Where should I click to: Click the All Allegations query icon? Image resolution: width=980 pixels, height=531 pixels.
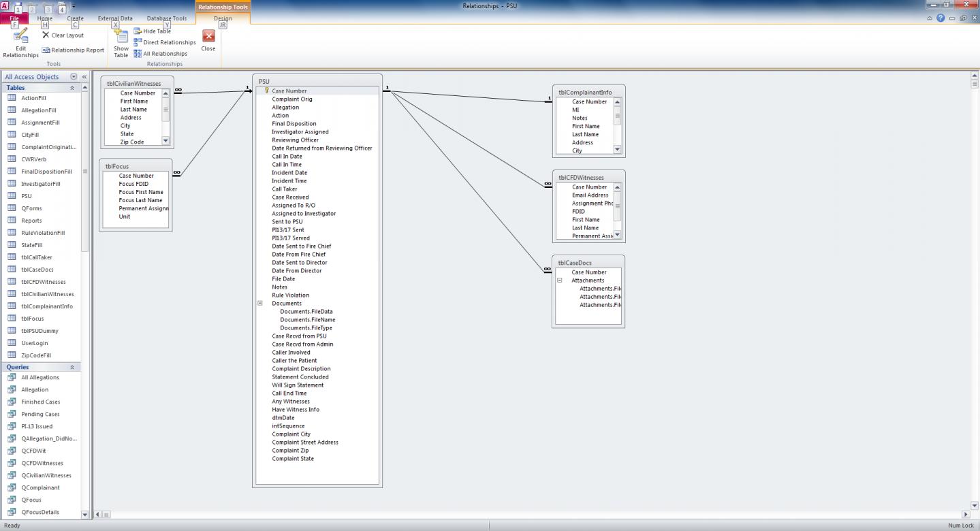coord(12,377)
